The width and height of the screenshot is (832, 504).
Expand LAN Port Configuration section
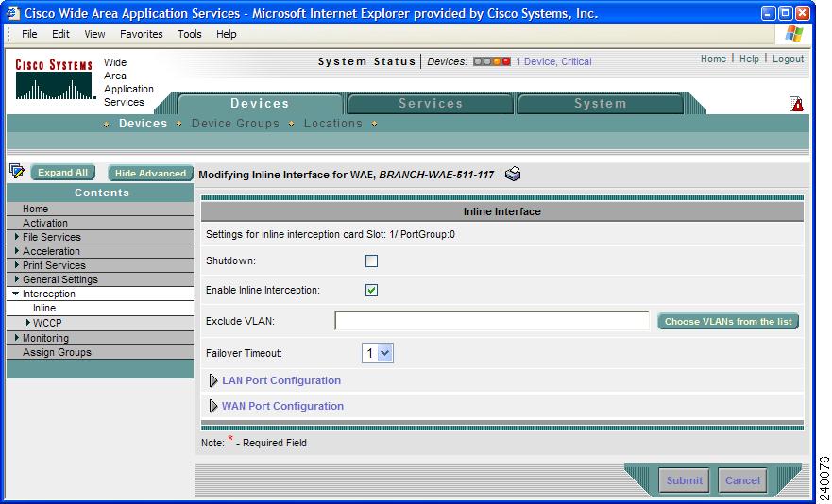pos(213,380)
